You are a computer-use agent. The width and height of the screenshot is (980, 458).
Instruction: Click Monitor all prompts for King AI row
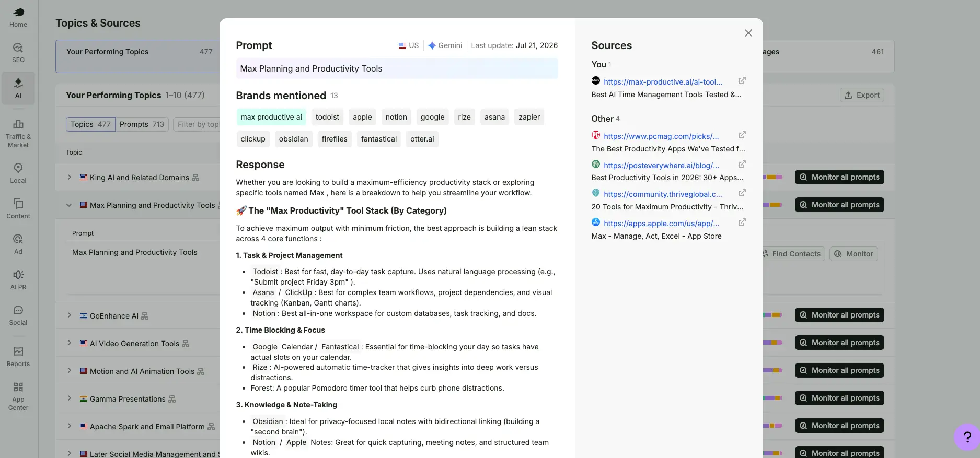(x=839, y=177)
